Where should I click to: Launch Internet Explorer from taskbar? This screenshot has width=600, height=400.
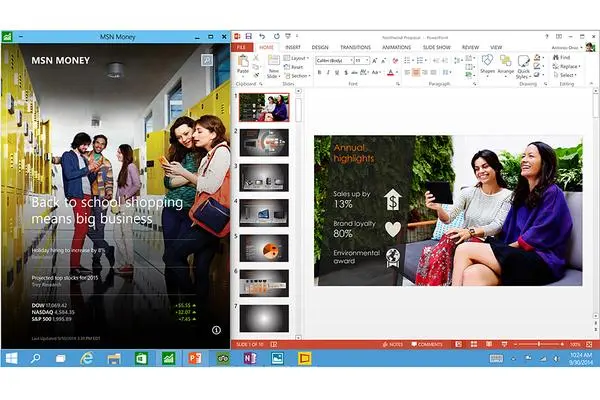(x=87, y=358)
